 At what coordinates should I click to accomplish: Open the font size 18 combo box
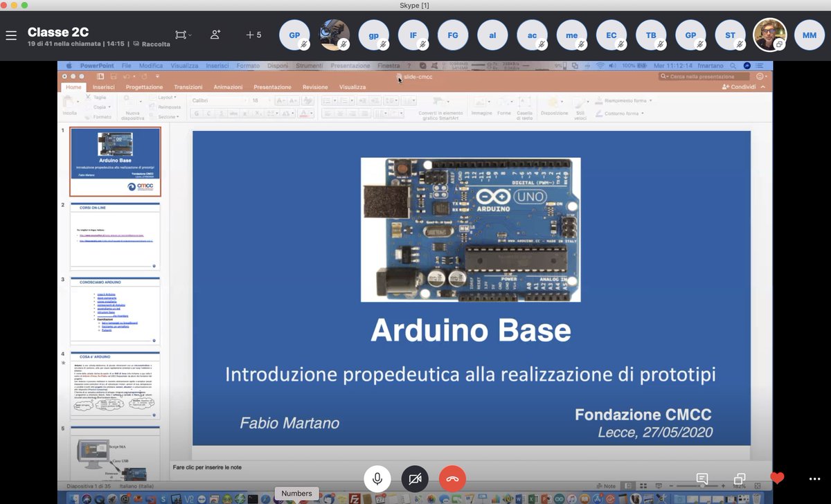pyautogui.click(x=260, y=100)
